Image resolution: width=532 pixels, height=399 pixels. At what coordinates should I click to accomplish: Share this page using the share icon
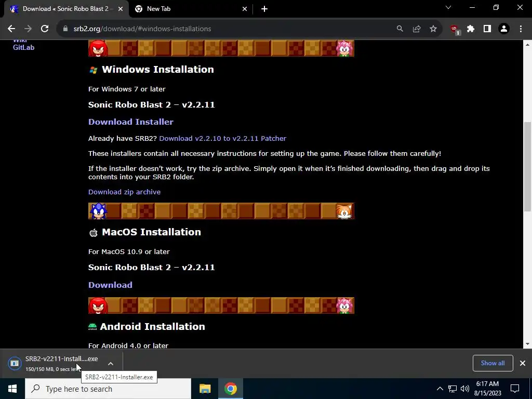(417, 29)
